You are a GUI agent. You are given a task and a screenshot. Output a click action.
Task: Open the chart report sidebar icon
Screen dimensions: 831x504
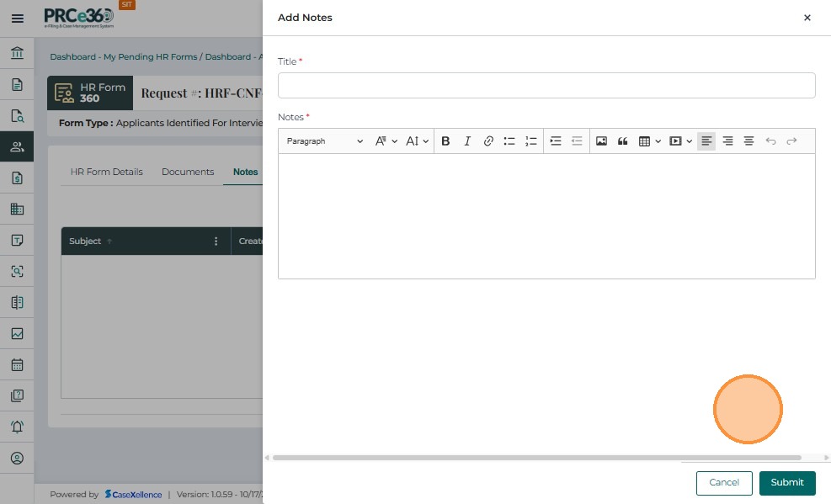(17, 333)
